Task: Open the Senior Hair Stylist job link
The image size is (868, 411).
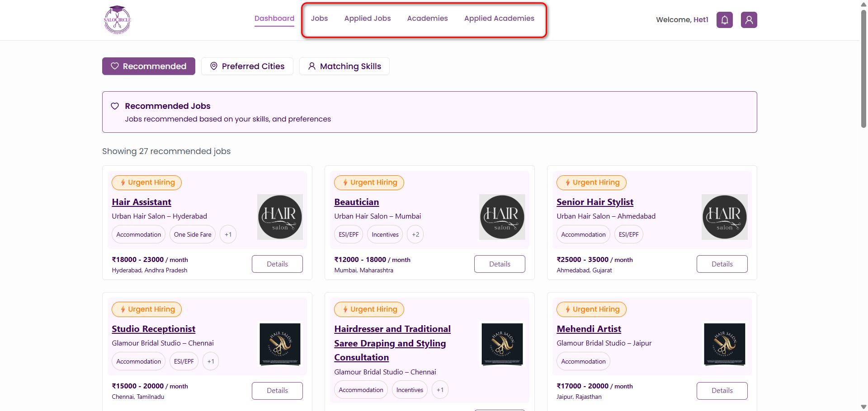Action: (595, 202)
